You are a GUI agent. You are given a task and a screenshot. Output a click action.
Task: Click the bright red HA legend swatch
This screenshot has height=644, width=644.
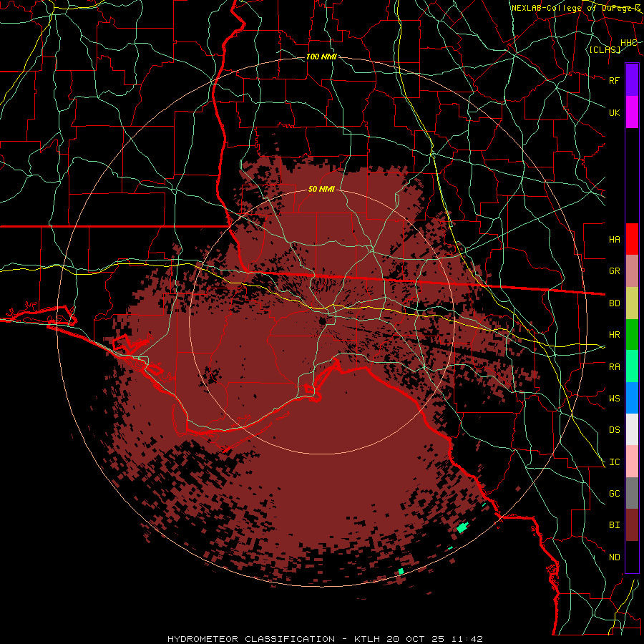[632, 239]
